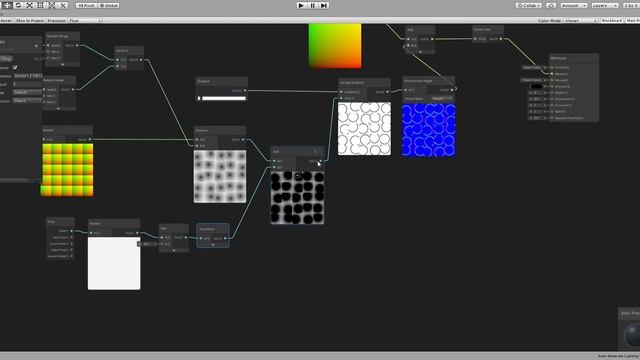This screenshot has width=640, height=360.
Task: Click the black Emission color swatch on PBR Master
Action: point(536,87)
